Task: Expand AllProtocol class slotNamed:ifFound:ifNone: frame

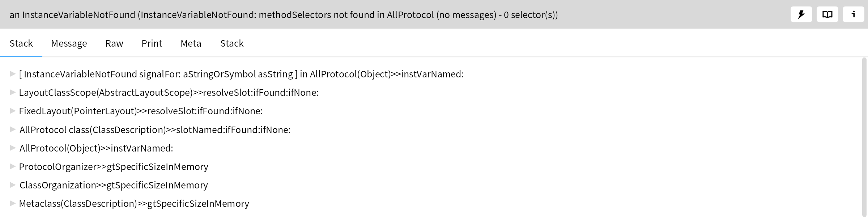Action: tap(13, 129)
